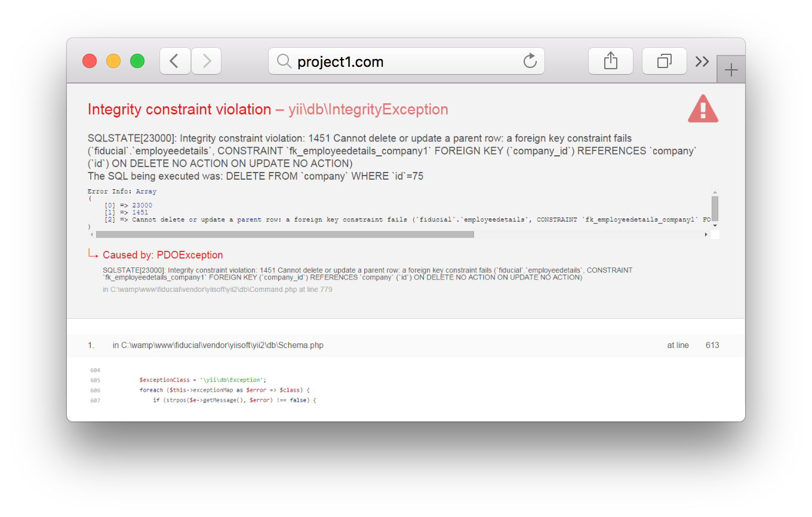
Task: Click the magnifier icon in the address bar
Action: click(x=285, y=61)
